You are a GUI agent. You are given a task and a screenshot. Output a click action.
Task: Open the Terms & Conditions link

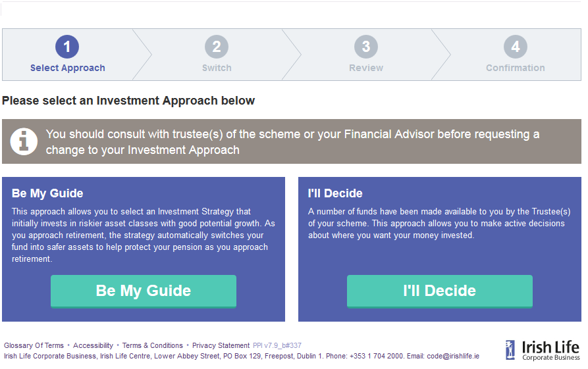pos(153,345)
